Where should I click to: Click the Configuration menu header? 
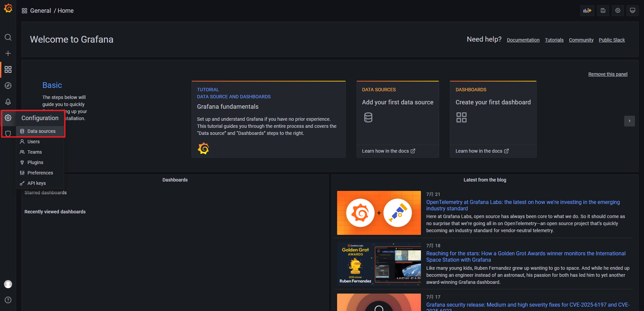(x=40, y=118)
